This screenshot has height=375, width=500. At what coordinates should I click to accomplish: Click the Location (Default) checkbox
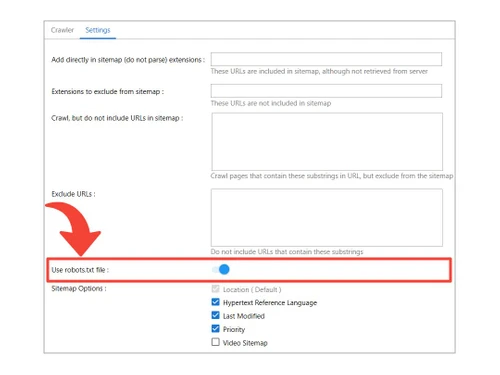pos(215,289)
